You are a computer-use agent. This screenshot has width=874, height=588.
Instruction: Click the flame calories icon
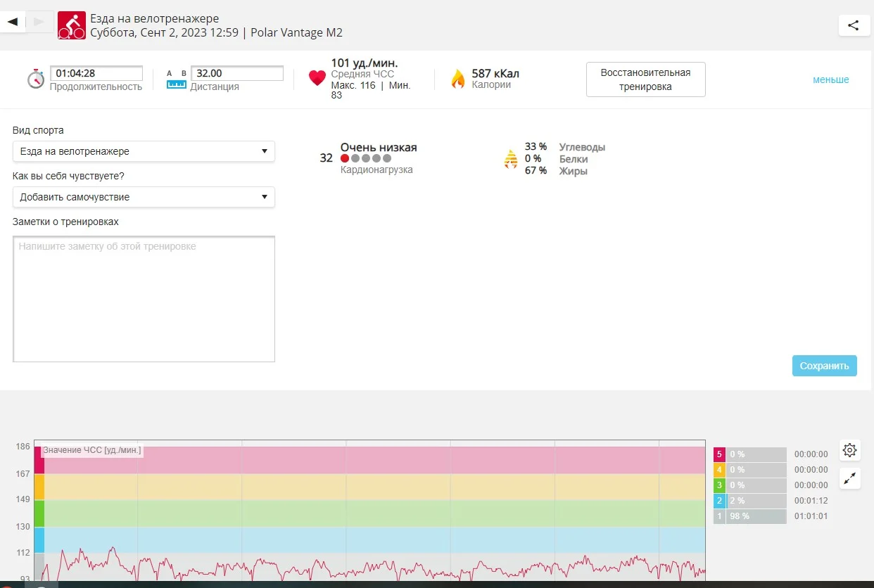(x=458, y=79)
